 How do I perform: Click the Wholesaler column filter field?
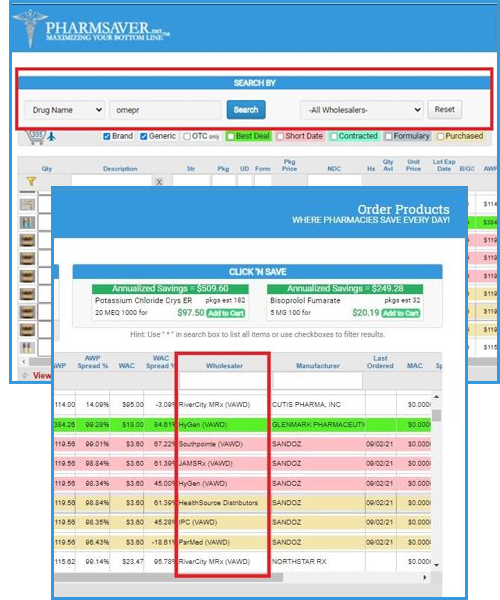click(x=223, y=381)
